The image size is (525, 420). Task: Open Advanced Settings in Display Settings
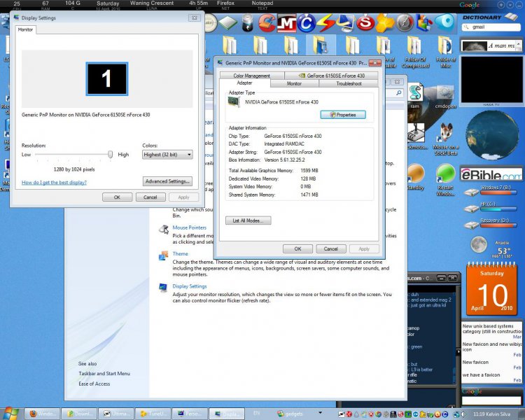point(167,181)
